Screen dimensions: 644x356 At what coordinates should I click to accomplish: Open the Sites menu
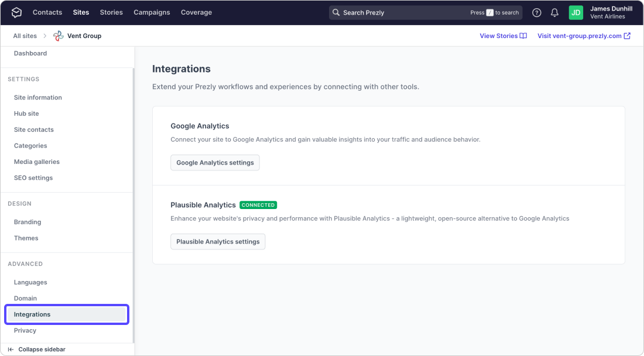click(81, 12)
